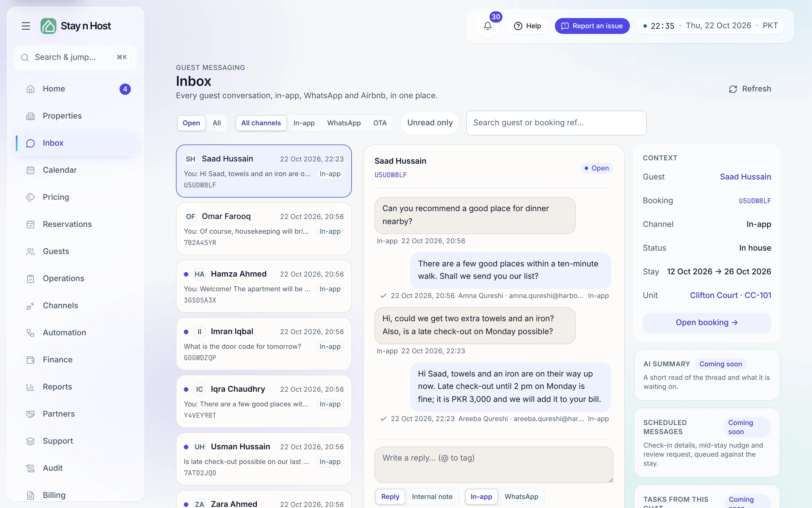The width and height of the screenshot is (812, 508).
Task: Click the Pricing tag icon
Action: (x=30, y=198)
